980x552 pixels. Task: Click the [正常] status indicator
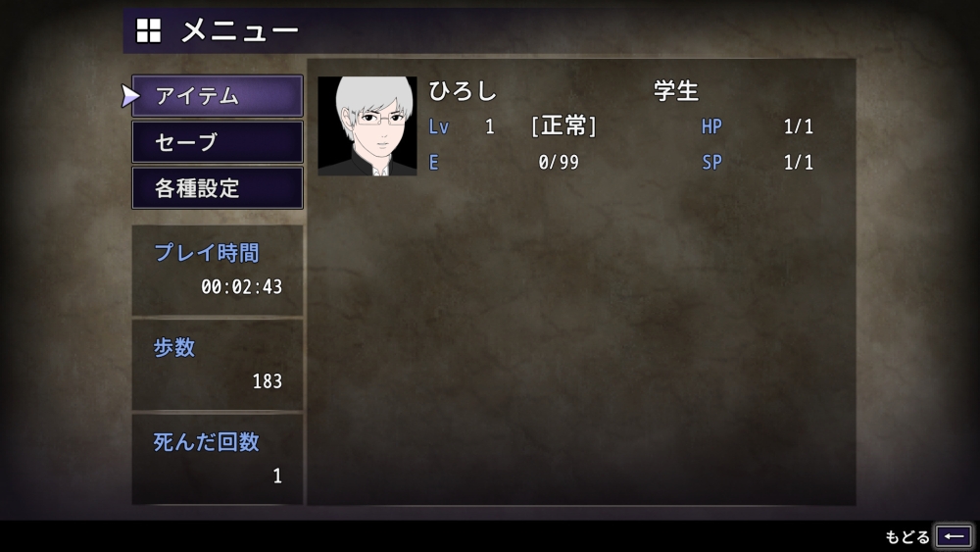click(563, 126)
